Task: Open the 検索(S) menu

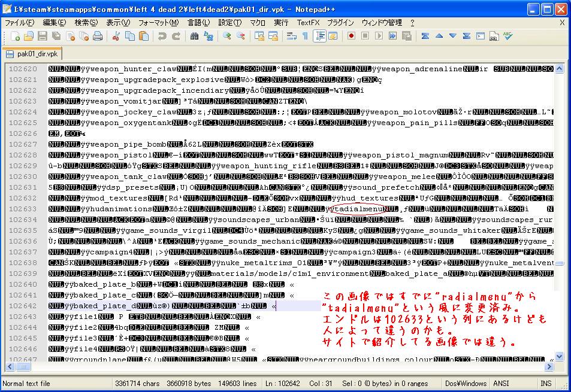Action: 86,23
